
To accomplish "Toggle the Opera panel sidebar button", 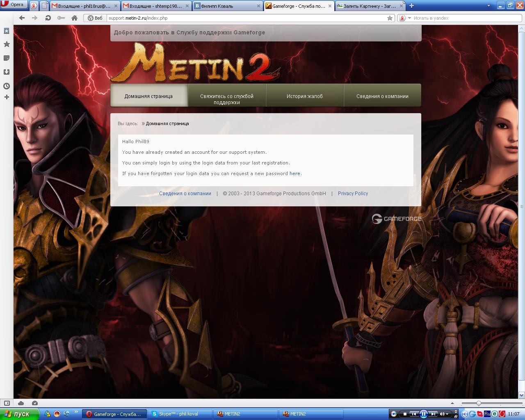I will 7,403.
